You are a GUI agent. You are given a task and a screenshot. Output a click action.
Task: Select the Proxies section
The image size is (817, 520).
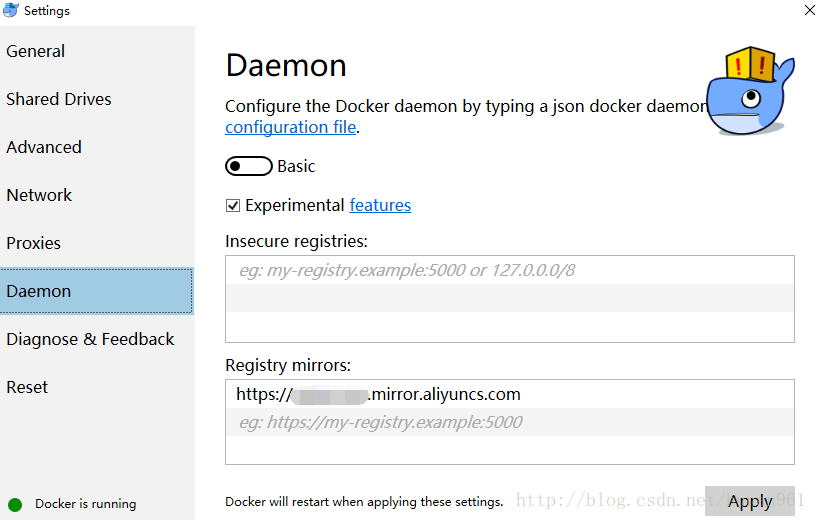tap(34, 243)
